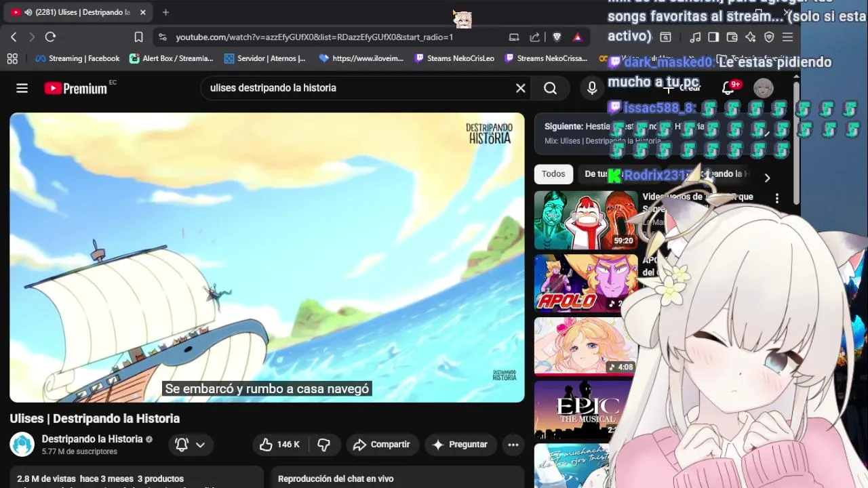This screenshot has height=488, width=868.
Task: Reload the YouTube page
Action: point(50,37)
